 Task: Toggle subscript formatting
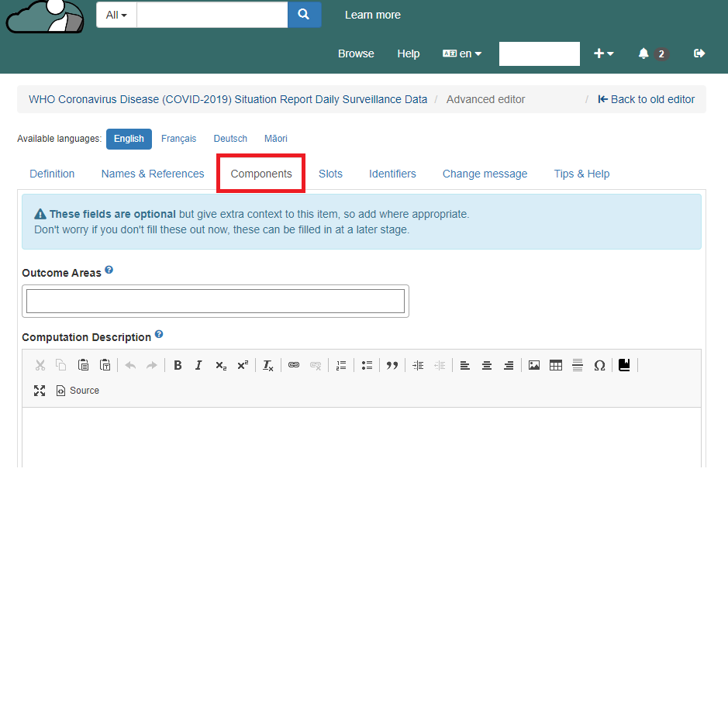pos(221,365)
